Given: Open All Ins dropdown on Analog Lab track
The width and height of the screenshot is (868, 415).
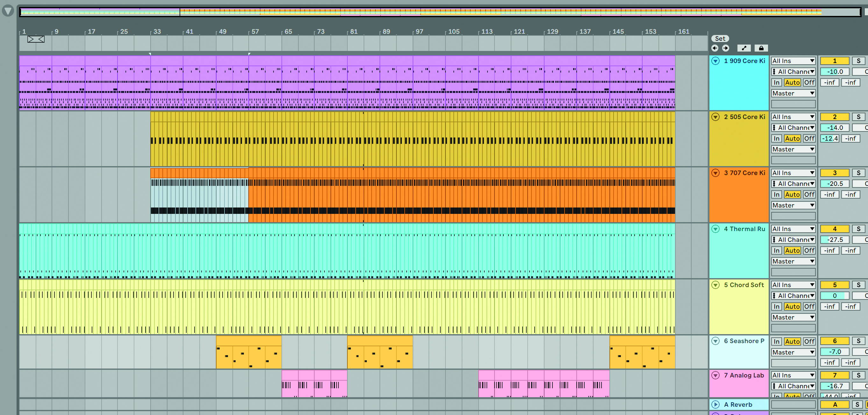Looking at the screenshot, I should [x=793, y=375].
